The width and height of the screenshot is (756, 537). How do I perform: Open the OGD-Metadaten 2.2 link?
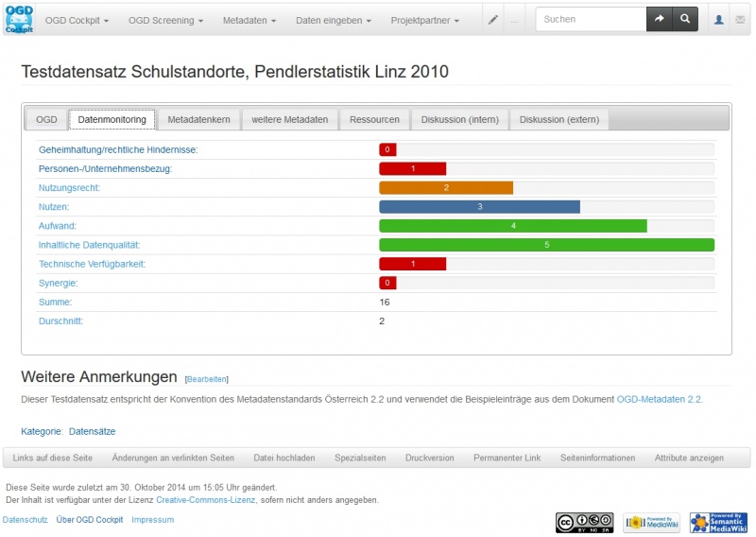pos(659,400)
